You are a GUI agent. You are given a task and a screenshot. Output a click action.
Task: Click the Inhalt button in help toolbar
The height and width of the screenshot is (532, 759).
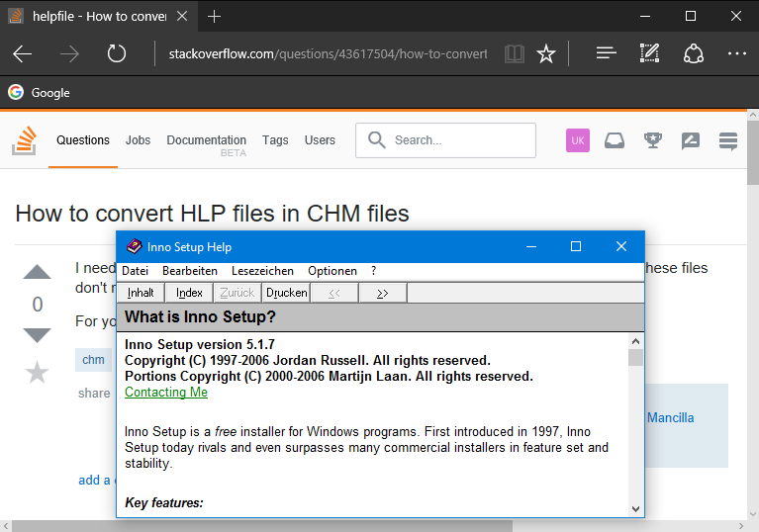(141, 293)
